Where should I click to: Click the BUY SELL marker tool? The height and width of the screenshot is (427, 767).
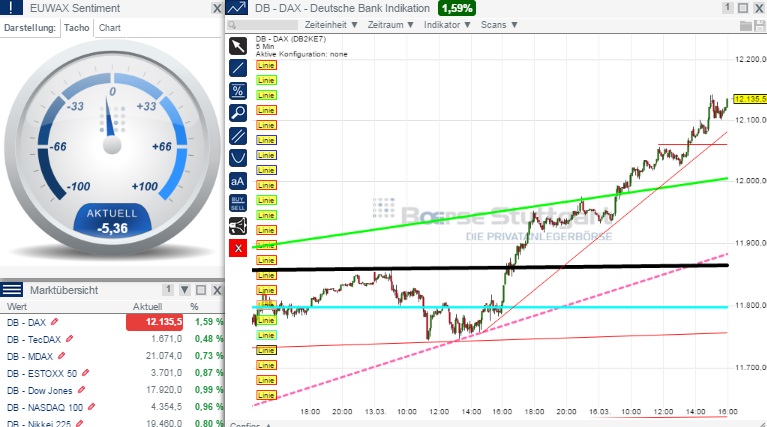pyautogui.click(x=238, y=203)
